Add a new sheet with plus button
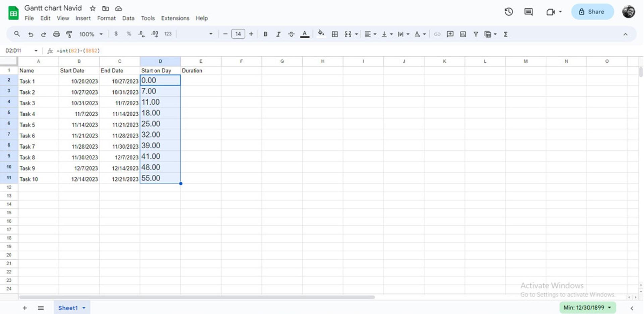Screen dimensions: 644x314 (x=24, y=308)
